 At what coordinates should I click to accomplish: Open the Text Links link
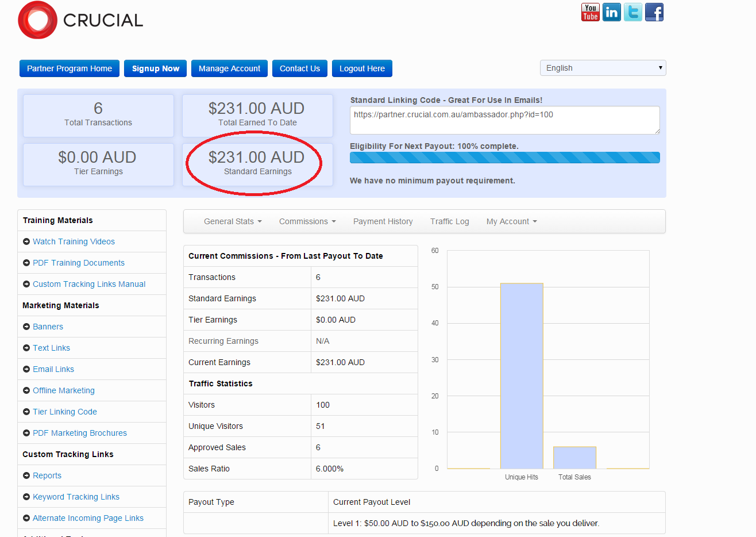[x=51, y=348]
